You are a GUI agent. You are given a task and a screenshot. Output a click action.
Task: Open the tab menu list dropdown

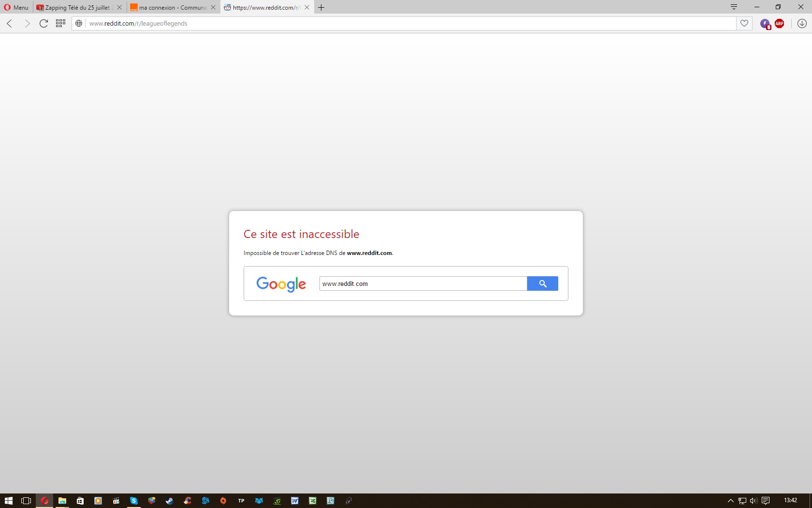tap(734, 7)
